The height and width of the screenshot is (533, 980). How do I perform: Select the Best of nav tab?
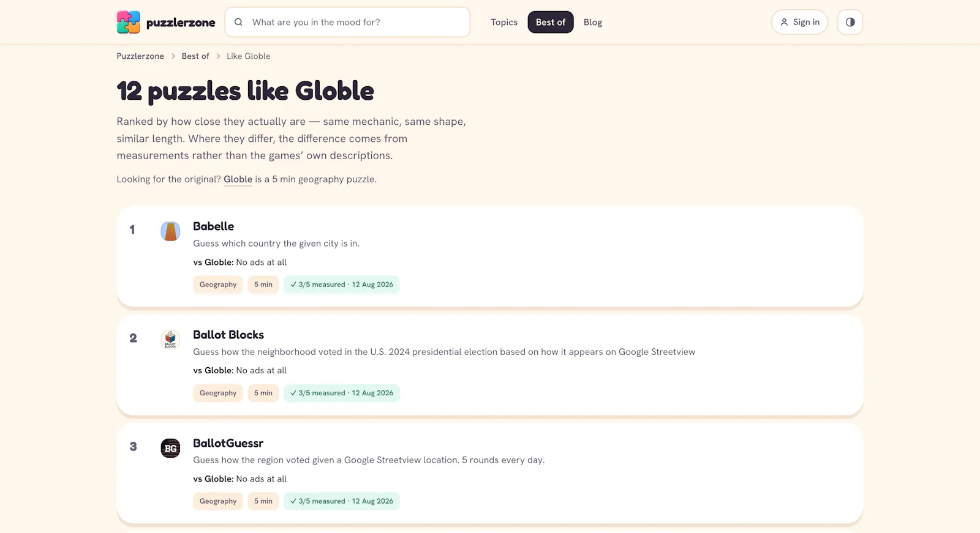[x=551, y=22]
